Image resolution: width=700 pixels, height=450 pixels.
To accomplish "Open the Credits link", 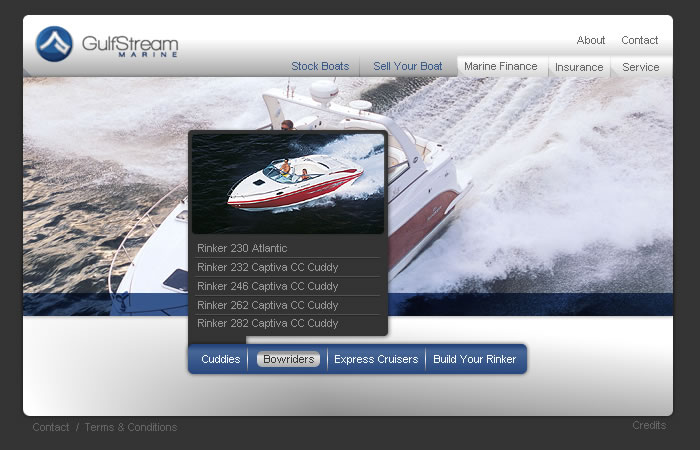I will pyautogui.click(x=649, y=425).
